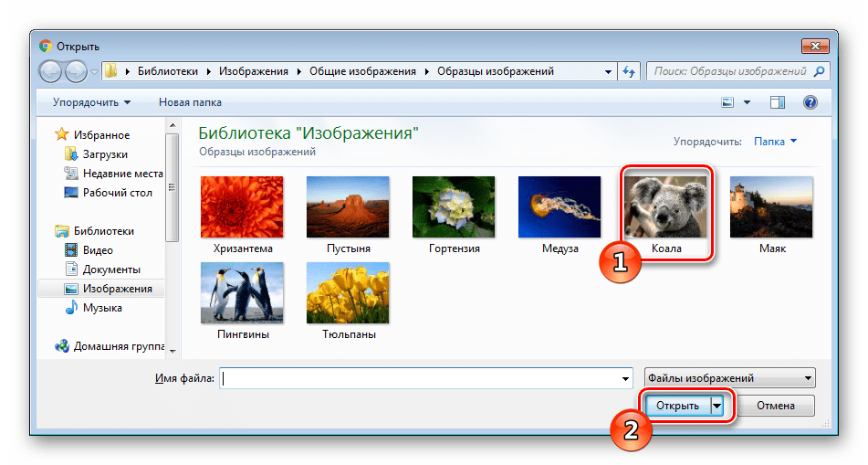
Task: Open the Файлы изображений file type dropdown
Action: (729, 378)
